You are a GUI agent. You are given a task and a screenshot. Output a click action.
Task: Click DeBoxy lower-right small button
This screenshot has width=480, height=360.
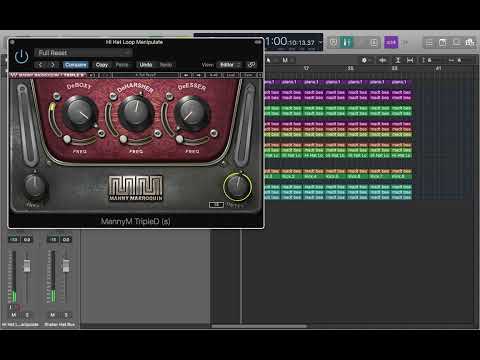pos(102,133)
